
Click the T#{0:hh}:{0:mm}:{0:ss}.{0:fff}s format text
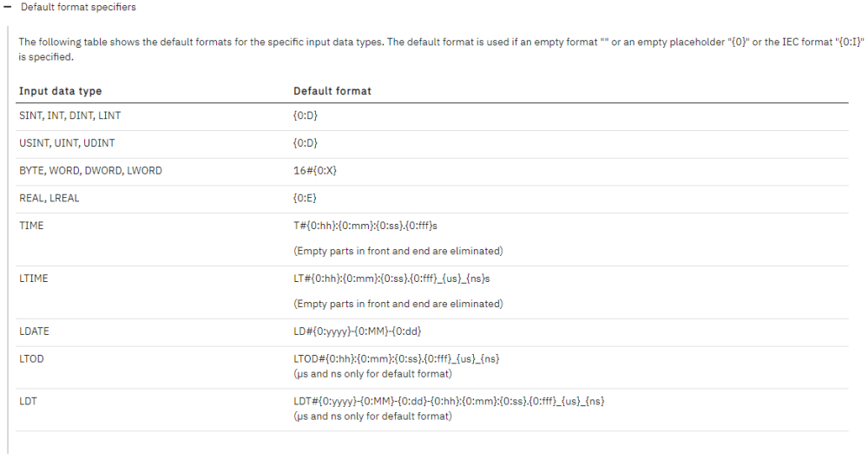365,226
